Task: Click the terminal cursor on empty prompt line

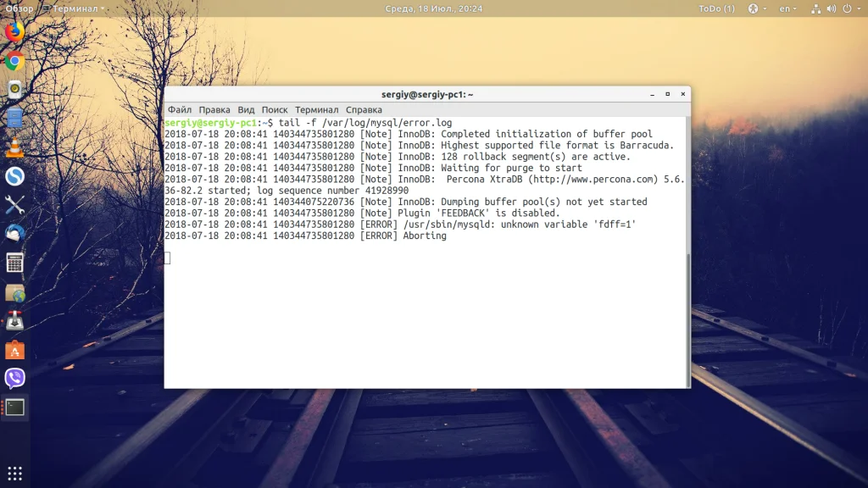Action: [x=167, y=258]
